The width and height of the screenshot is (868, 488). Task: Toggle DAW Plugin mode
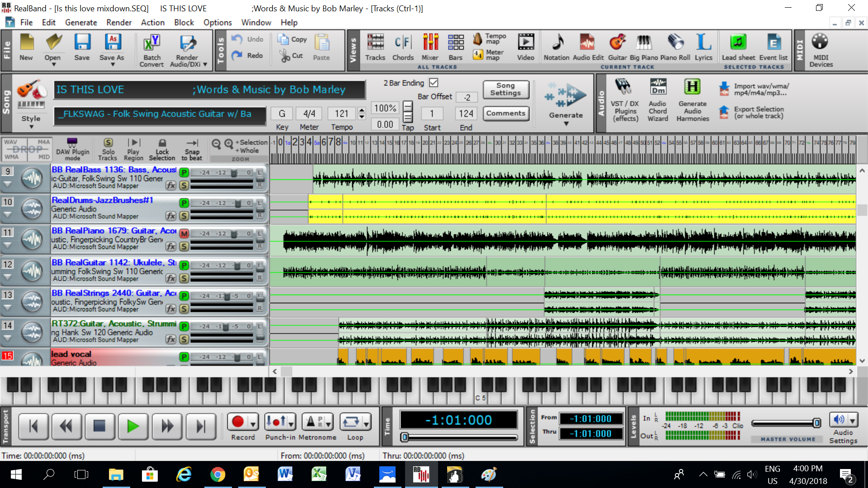(72, 150)
